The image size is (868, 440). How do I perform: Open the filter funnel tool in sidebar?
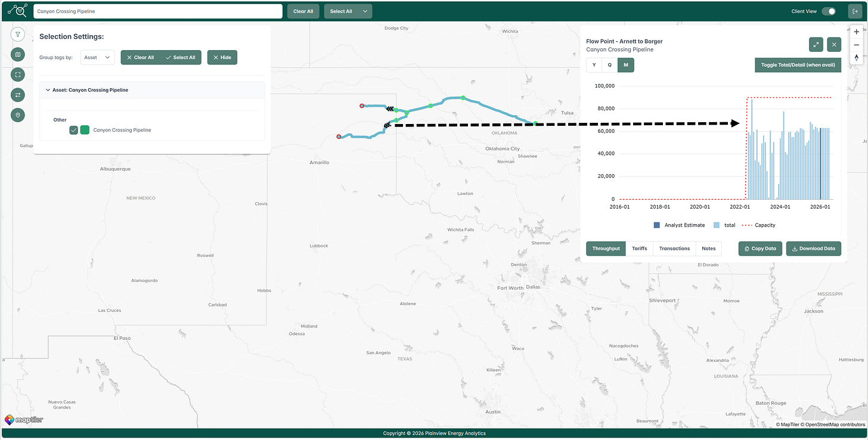point(18,34)
